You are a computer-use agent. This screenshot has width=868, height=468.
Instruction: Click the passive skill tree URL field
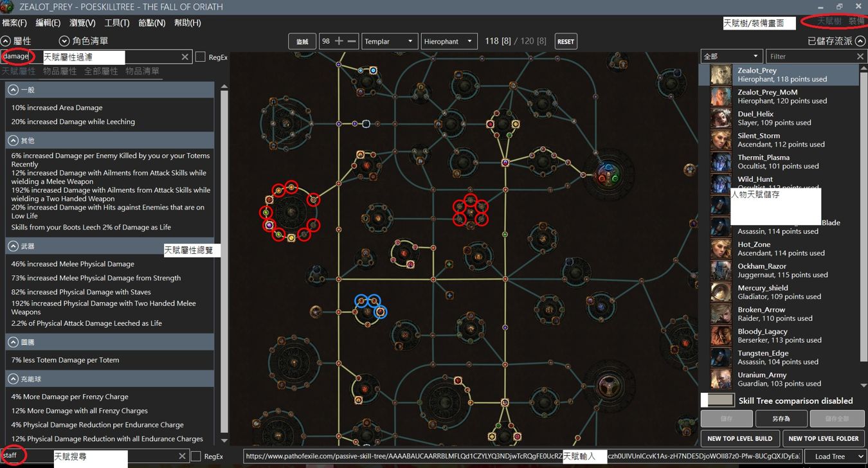coord(523,456)
